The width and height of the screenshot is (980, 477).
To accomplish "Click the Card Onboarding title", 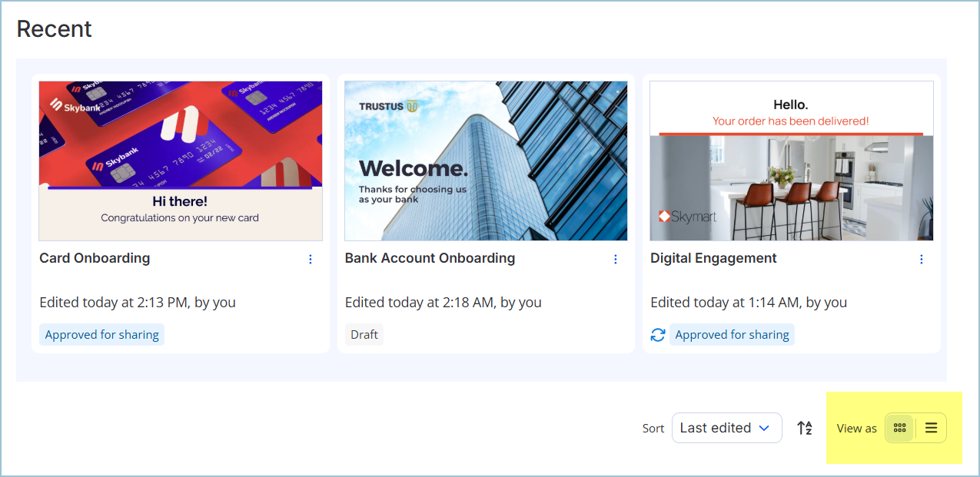I will [95, 258].
